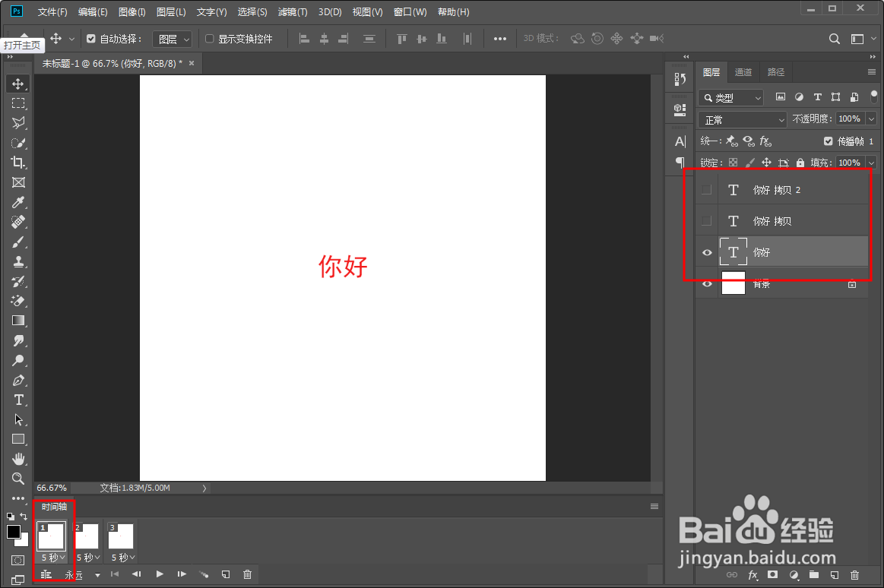The width and height of the screenshot is (884, 588).
Task: Open the 文件(F) menu
Action: coord(52,12)
